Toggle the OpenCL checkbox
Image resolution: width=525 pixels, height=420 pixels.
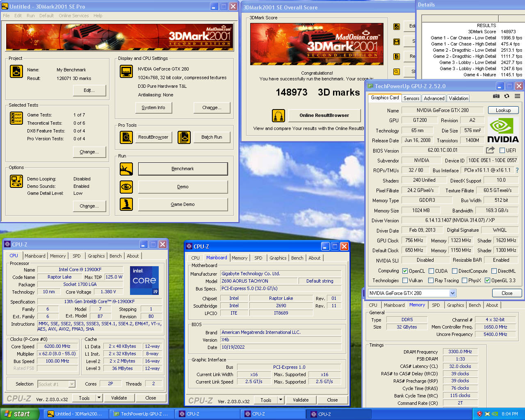405,271
